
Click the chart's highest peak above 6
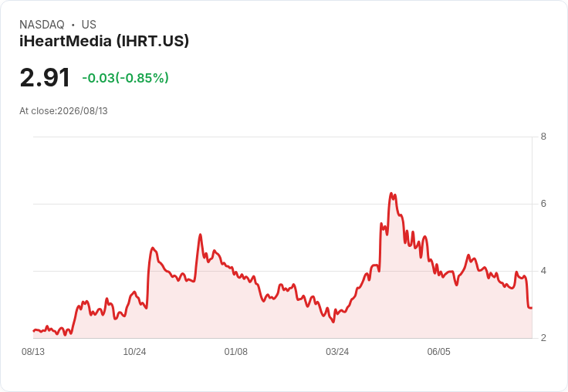click(x=391, y=194)
